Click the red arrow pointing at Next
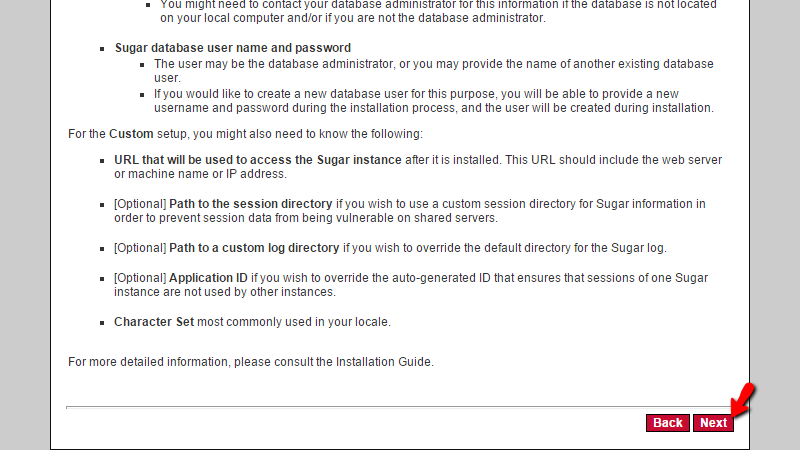This screenshot has width=800, height=450. pyautogui.click(x=743, y=398)
